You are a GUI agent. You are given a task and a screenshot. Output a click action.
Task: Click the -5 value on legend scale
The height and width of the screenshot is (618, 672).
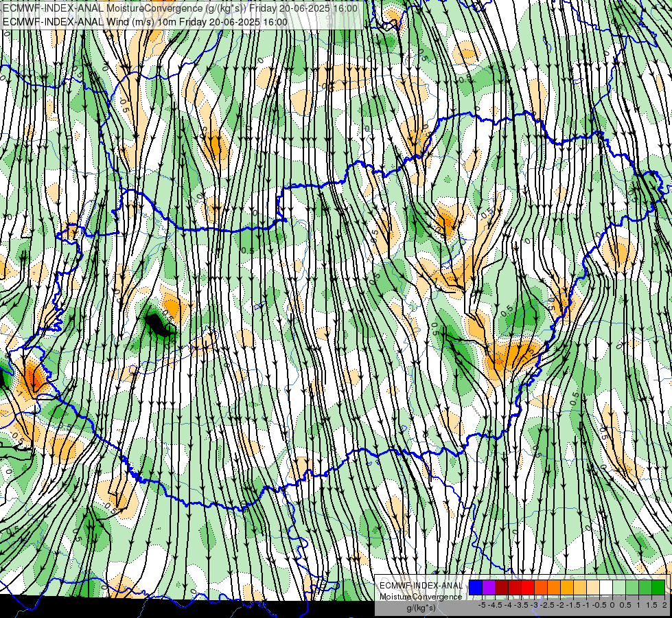482,605
